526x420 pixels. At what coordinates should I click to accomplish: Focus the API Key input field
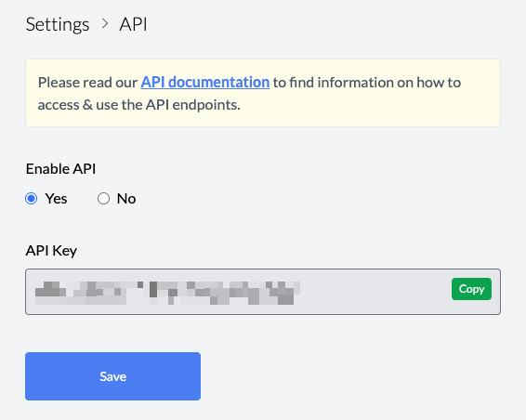263,292
